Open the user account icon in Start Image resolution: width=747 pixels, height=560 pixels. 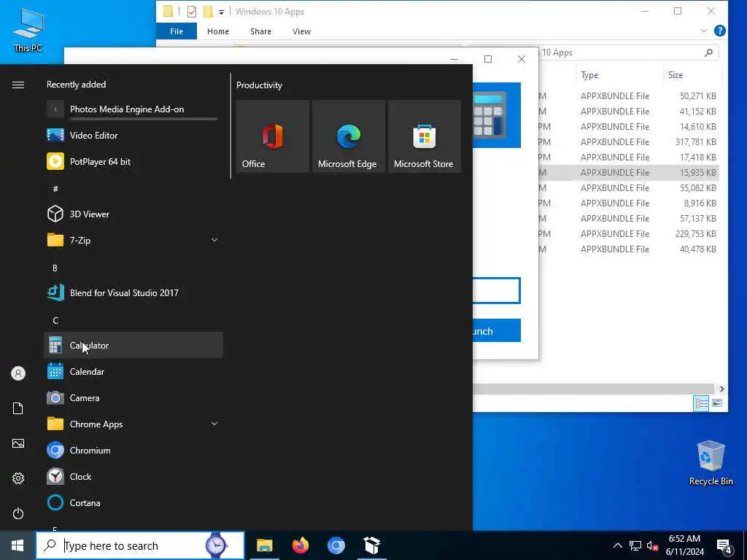click(18, 373)
